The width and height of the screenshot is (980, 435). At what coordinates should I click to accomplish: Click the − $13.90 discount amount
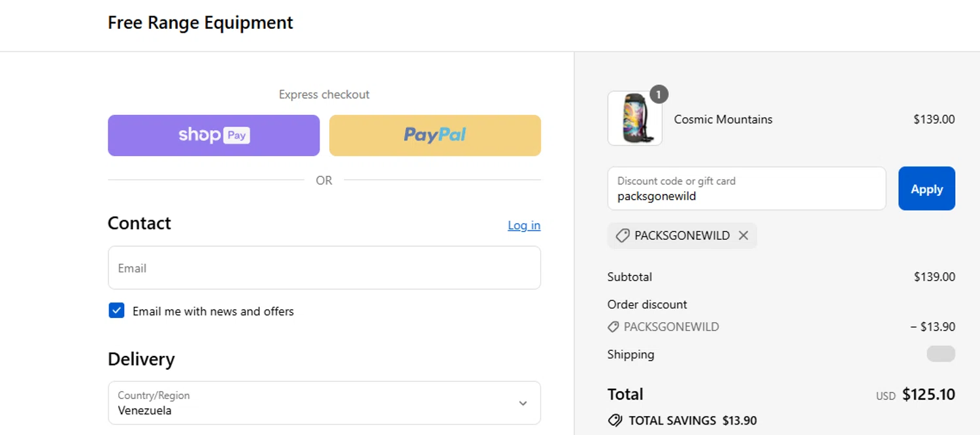933,327
